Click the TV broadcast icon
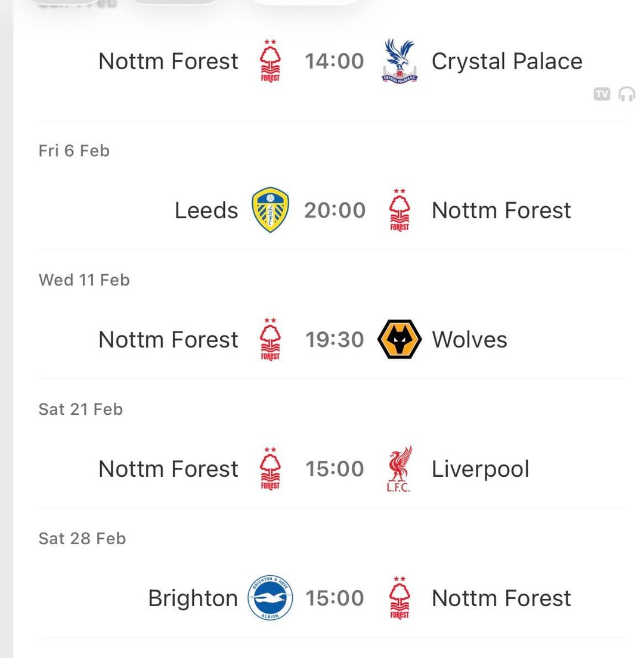The height and width of the screenshot is (658, 644). pyautogui.click(x=602, y=94)
